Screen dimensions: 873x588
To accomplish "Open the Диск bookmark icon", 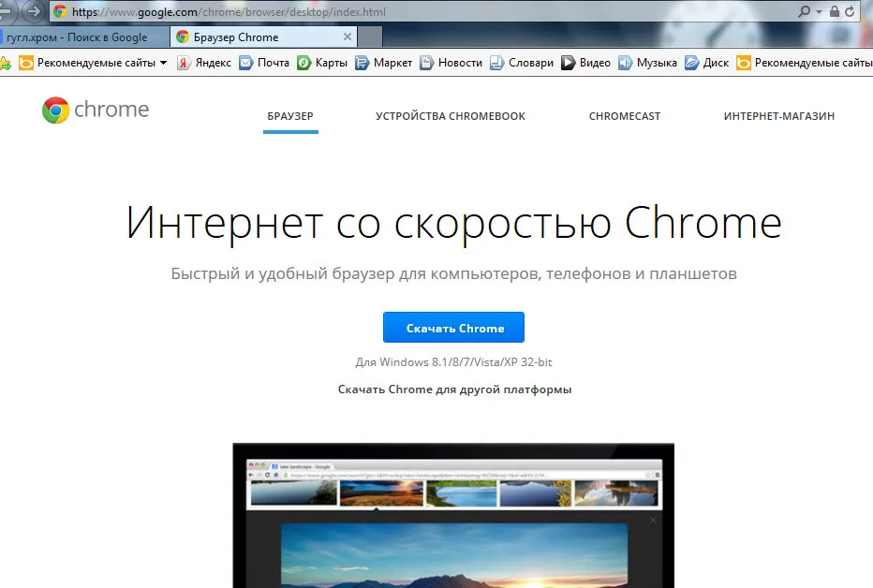I will [x=691, y=63].
